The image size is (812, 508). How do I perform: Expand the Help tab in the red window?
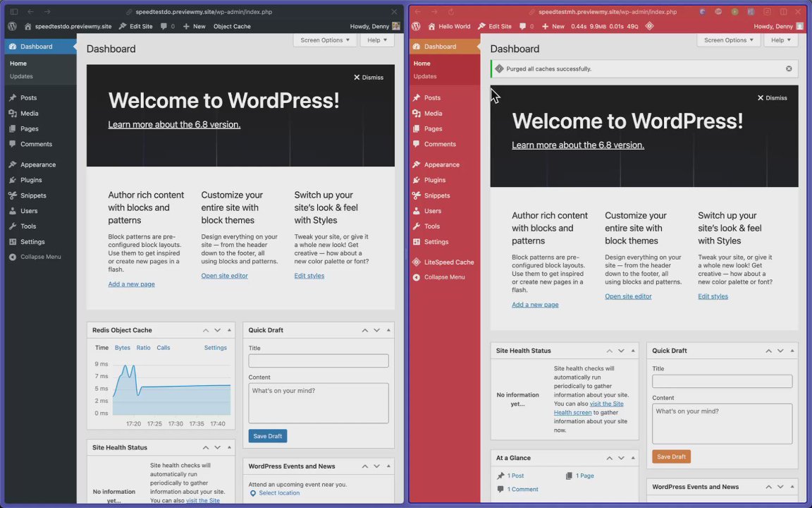[x=781, y=40]
